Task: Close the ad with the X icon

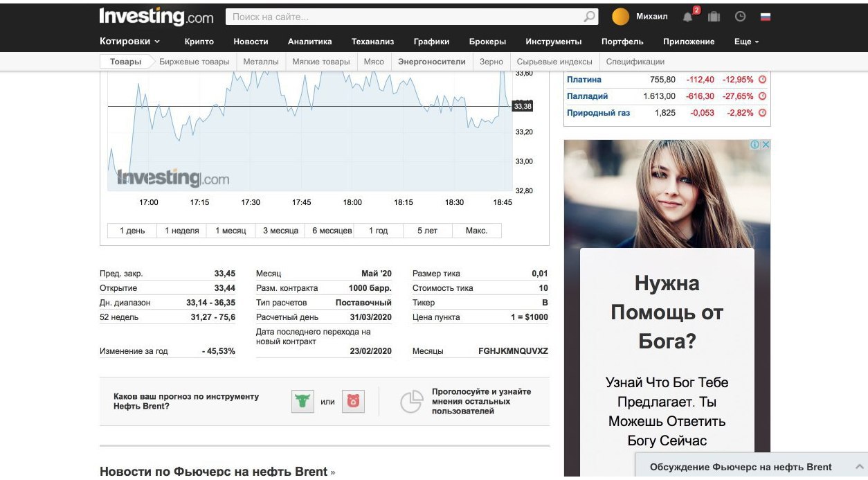Action: pyautogui.click(x=766, y=145)
